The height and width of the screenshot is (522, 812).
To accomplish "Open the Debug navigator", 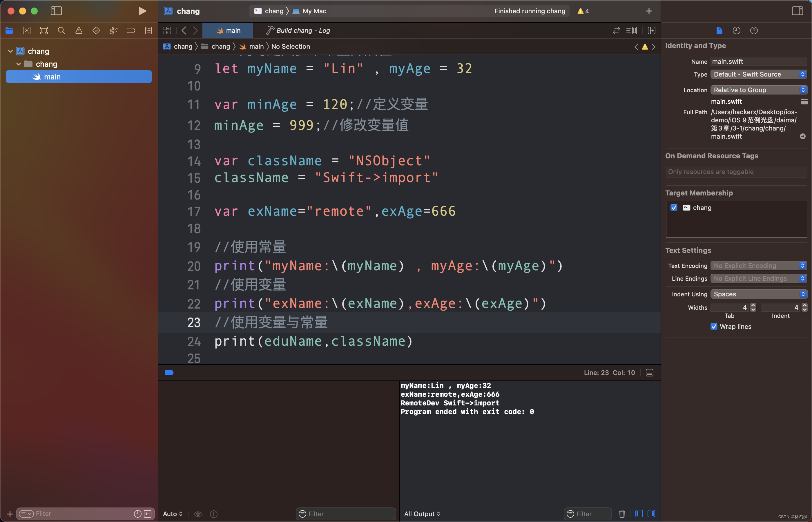I will 113,30.
